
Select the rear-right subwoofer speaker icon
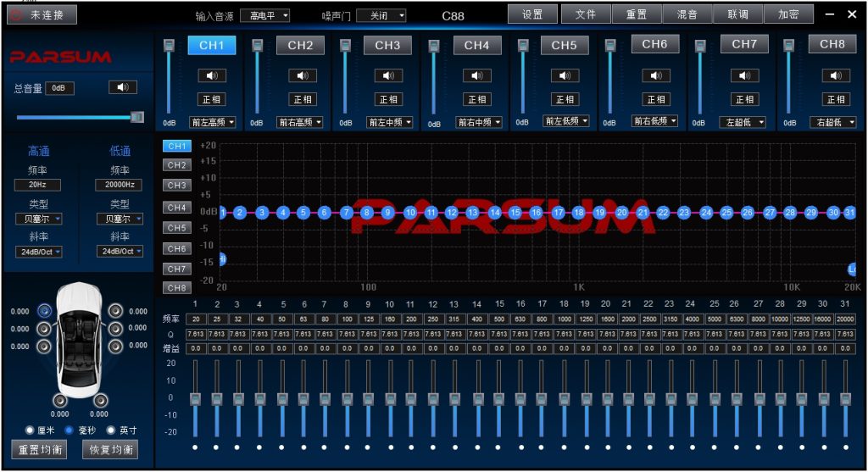click(100, 400)
